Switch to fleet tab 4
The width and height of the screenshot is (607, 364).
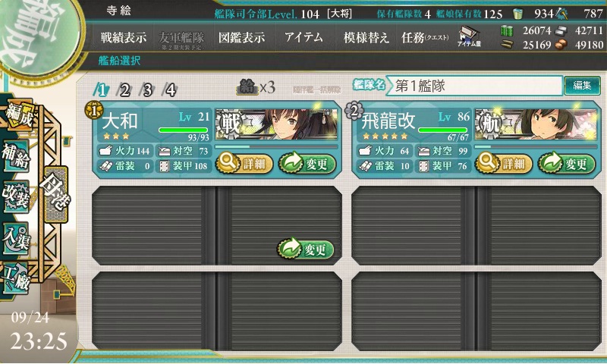pos(170,90)
